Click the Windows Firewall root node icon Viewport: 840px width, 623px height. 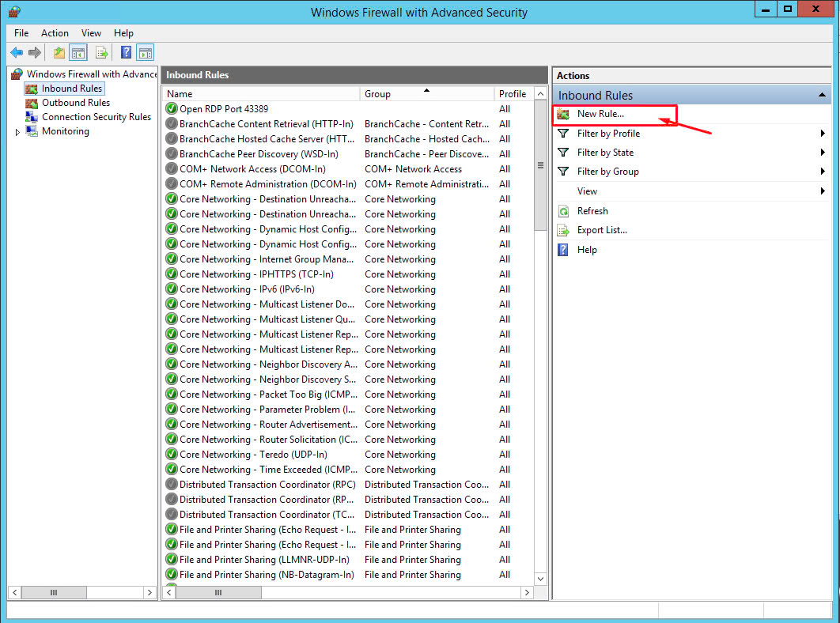[17, 74]
